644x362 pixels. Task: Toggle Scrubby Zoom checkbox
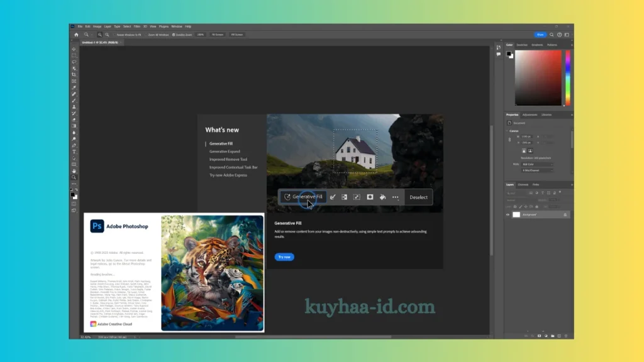click(x=174, y=35)
